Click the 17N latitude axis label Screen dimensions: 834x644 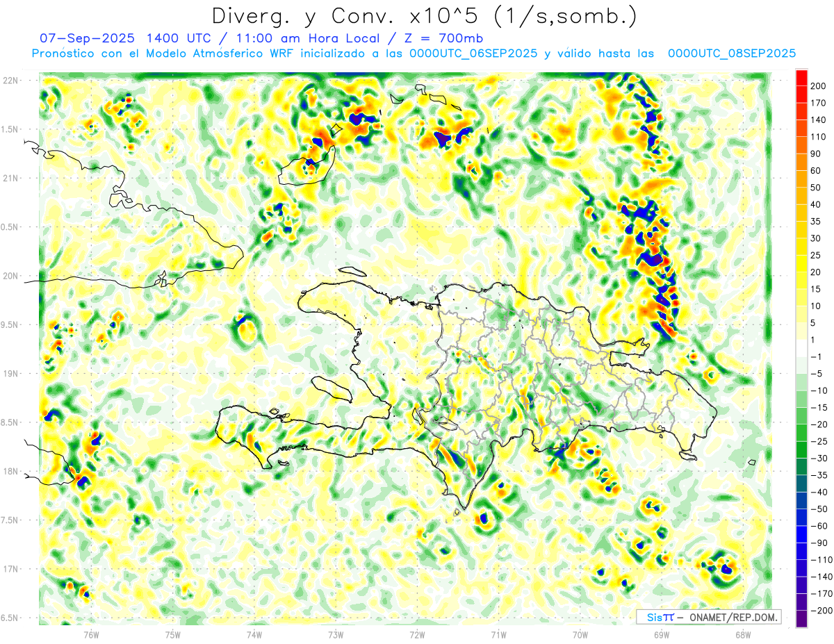pyautogui.click(x=10, y=569)
